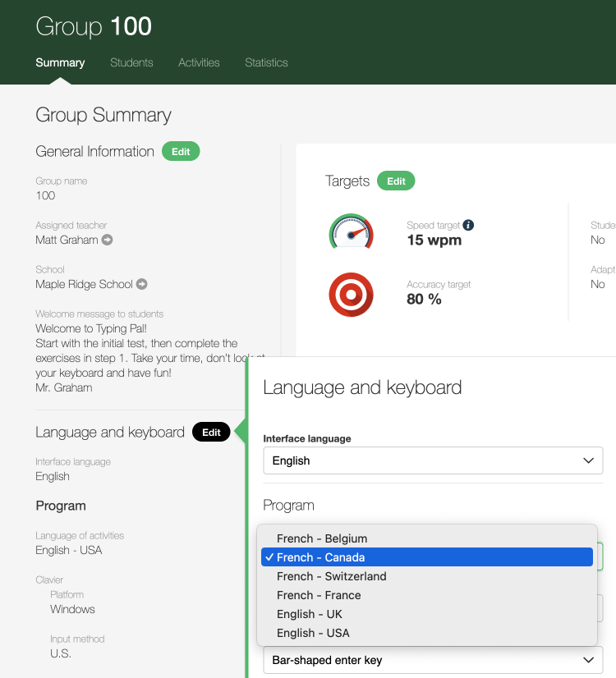Click the 'Targets' section heading
Image resolution: width=616 pixels, height=678 pixels.
(347, 181)
